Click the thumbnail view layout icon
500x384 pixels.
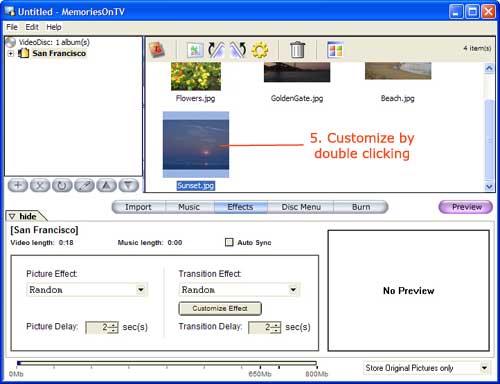click(x=335, y=50)
